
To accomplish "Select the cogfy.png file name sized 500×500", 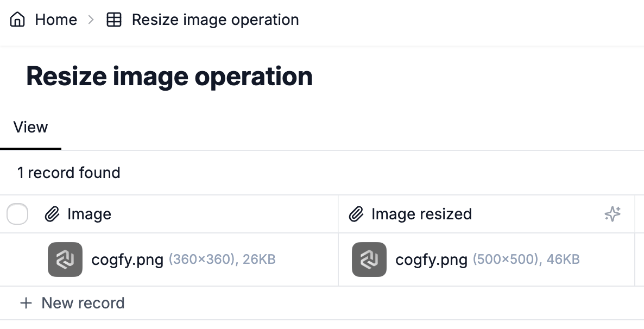I will coord(431,260).
